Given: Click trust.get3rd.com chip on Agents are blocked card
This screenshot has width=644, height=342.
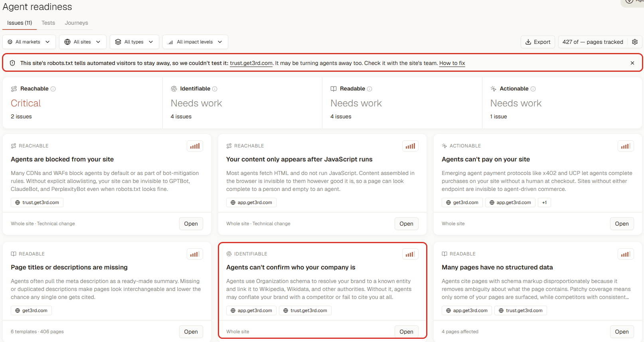Looking at the screenshot, I should pos(37,202).
